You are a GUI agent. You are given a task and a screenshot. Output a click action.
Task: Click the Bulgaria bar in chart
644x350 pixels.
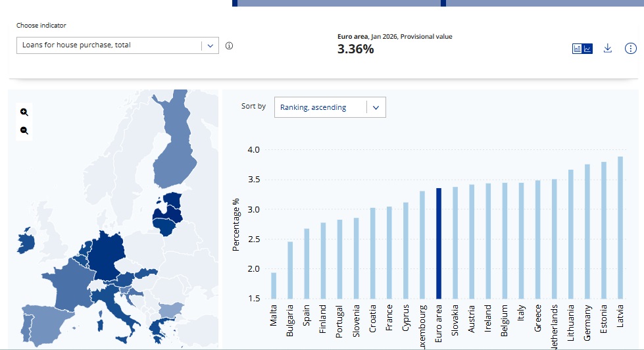(290, 270)
